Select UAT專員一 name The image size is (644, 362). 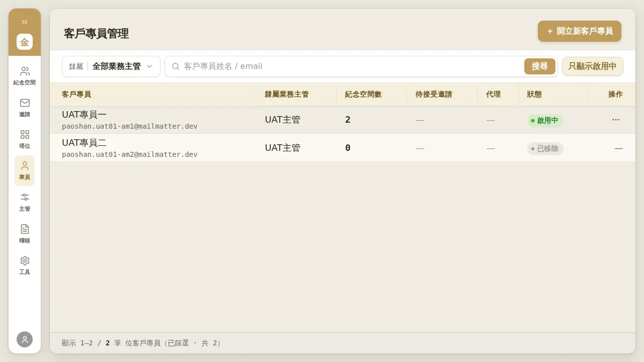point(84,115)
